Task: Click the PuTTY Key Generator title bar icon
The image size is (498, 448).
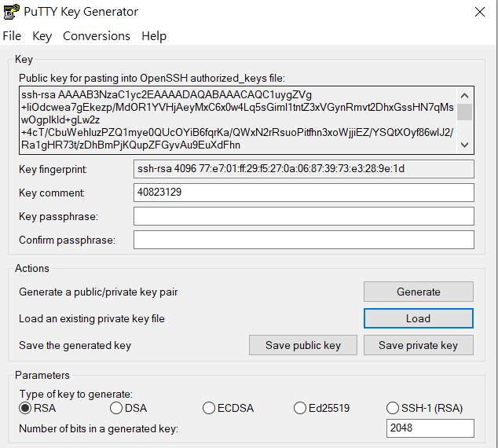Action: tap(12, 12)
